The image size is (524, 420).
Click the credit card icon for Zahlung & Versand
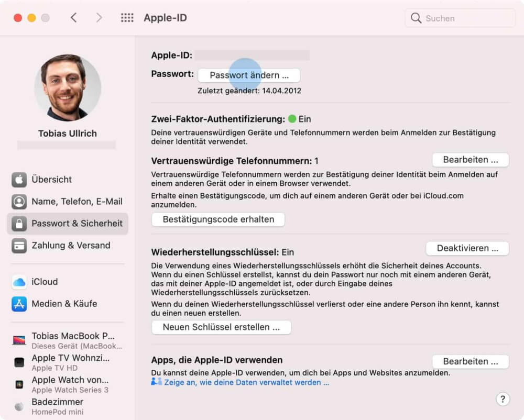click(19, 246)
